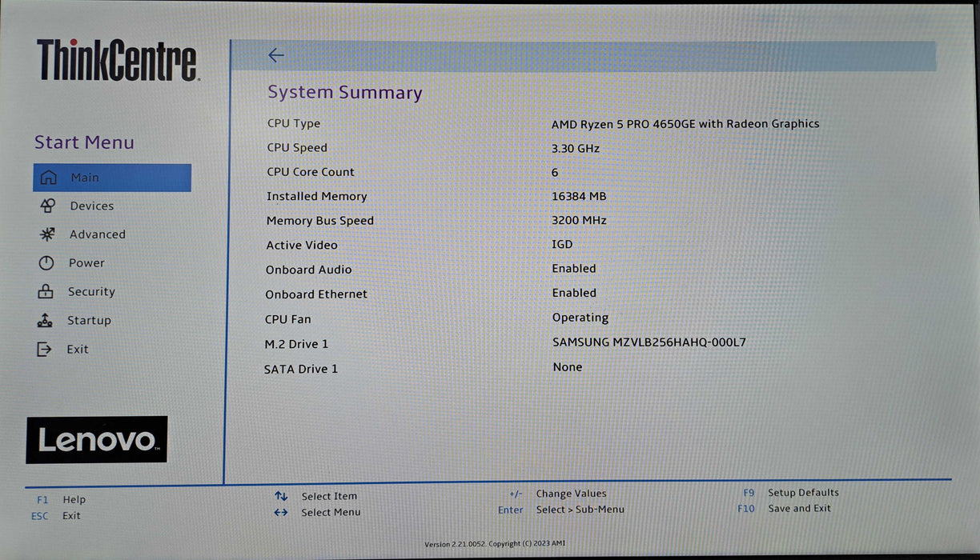Click the ThinkCentre logo
Image resolution: width=980 pixels, height=560 pixels.
(117, 61)
